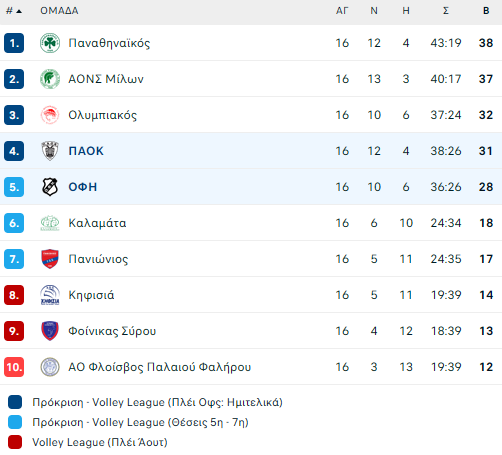
Task: Sort standings by the ΟΜΑΔΑ column header
Action: click(59, 11)
